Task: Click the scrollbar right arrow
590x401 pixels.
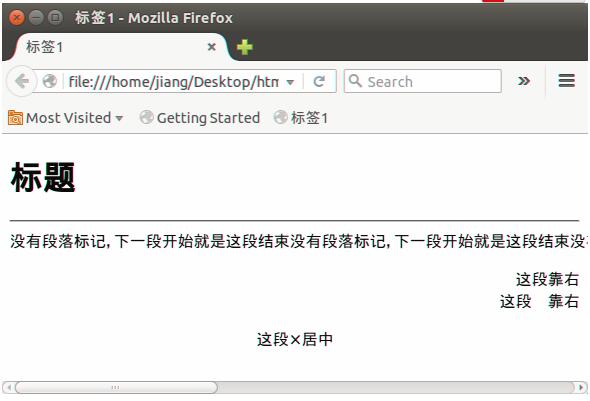Action: pos(581,387)
